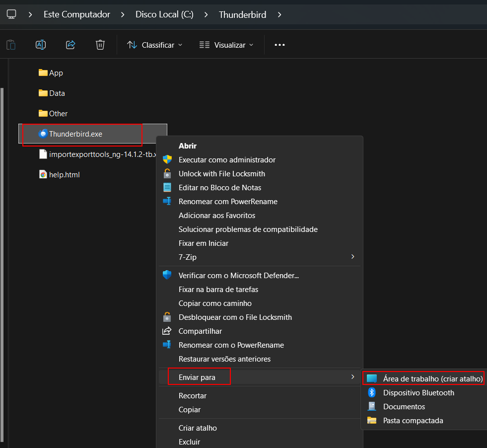Click the Defender shield icon in the context menu

click(167, 275)
